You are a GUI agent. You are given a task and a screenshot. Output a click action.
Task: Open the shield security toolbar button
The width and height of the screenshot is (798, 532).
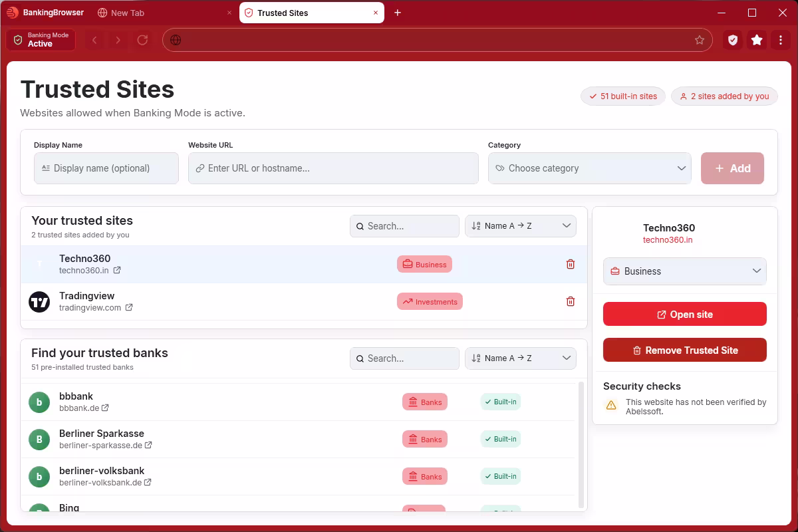pyautogui.click(x=733, y=40)
